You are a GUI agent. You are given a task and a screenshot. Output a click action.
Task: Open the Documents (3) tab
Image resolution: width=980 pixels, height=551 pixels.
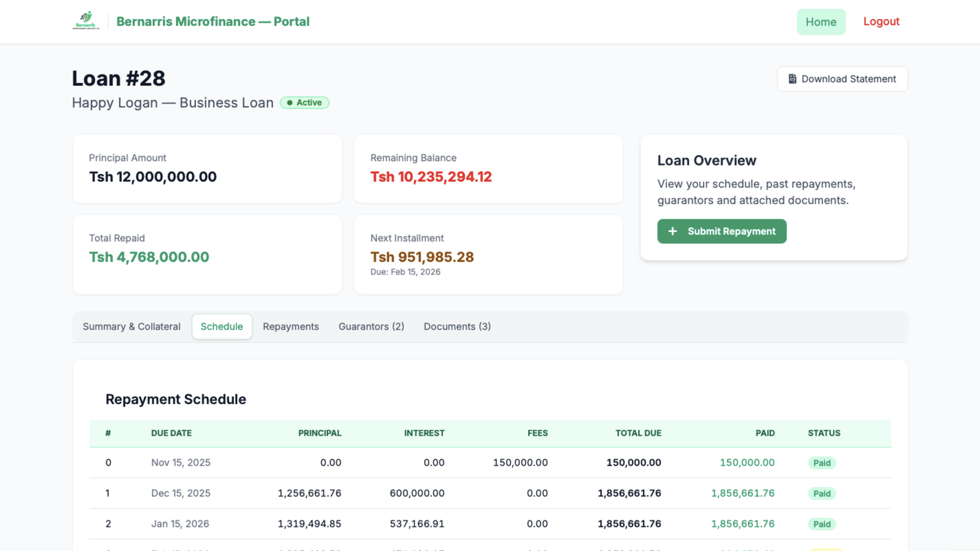(x=457, y=326)
